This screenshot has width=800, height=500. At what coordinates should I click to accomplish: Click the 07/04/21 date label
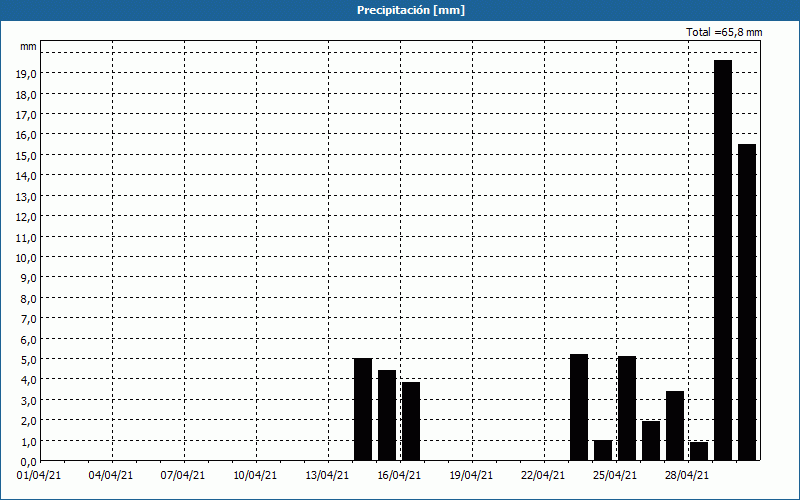click(x=183, y=476)
